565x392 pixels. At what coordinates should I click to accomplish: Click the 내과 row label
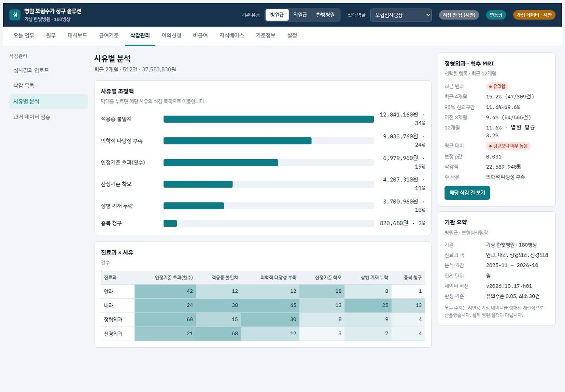click(109, 305)
